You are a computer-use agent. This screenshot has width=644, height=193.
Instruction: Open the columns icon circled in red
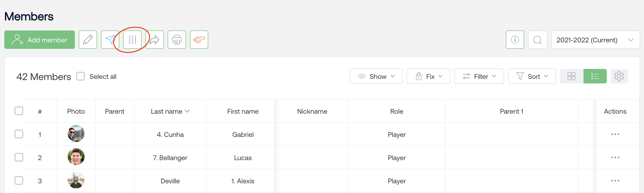click(132, 40)
